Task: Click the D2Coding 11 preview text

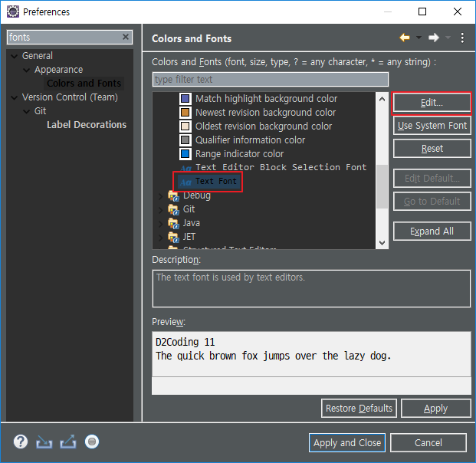Action: (185, 342)
